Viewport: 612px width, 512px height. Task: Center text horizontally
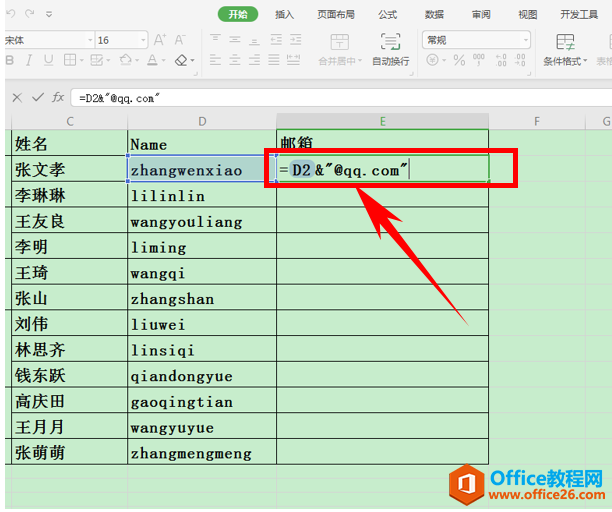235,60
